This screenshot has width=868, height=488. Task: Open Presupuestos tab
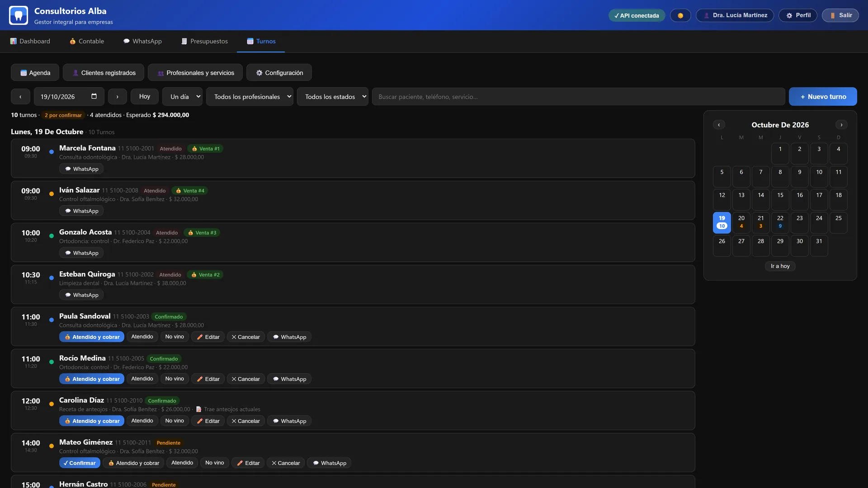[204, 41]
